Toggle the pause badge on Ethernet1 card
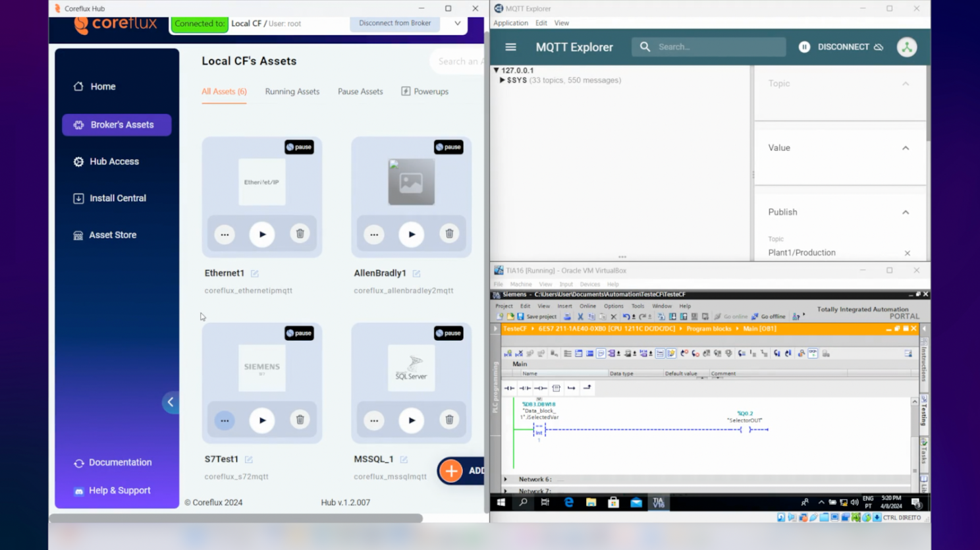980x550 pixels. tap(299, 147)
